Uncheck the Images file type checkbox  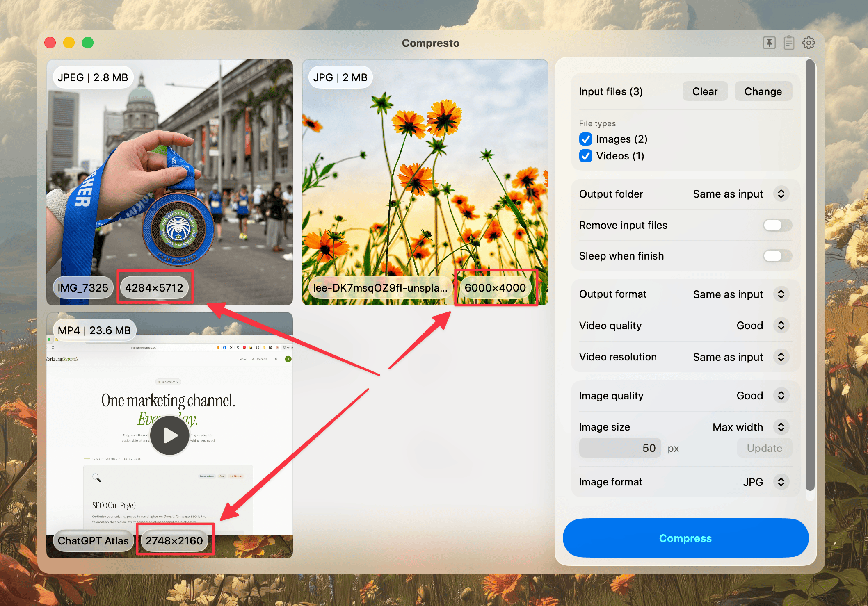tap(586, 139)
